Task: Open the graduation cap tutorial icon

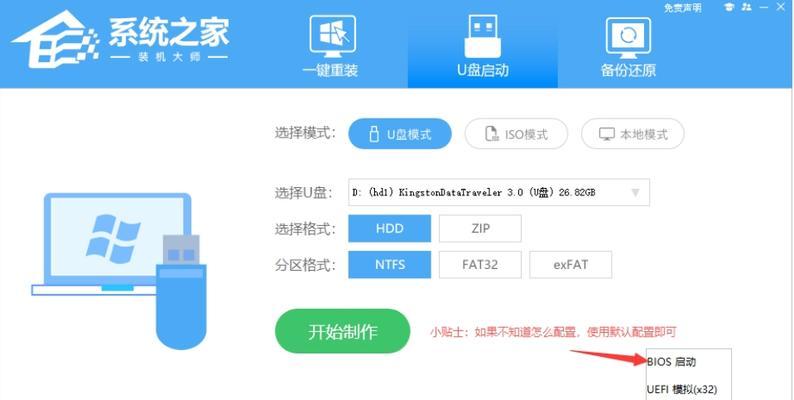Action: [729, 7]
